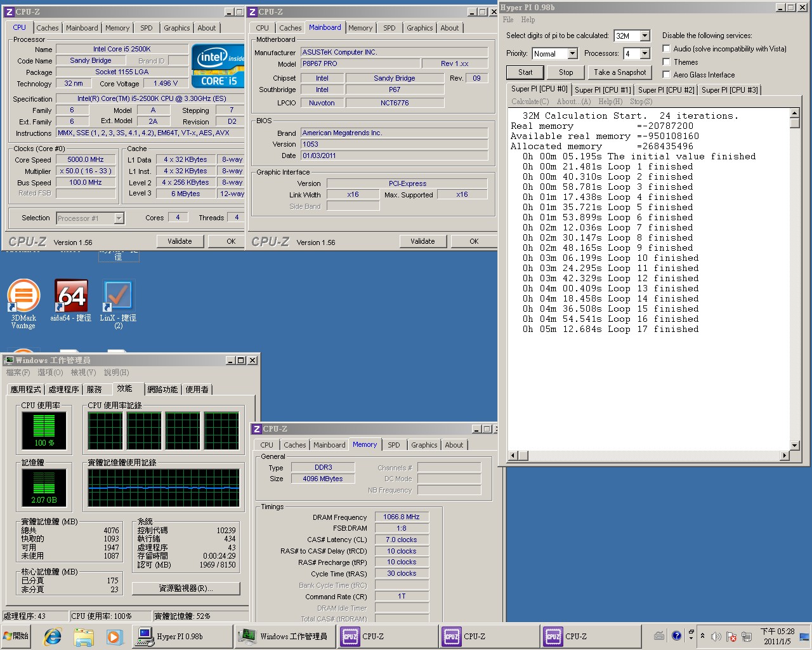The image size is (812, 650).
Task: Click the memory 2.07 GB meter
Action: pyautogui.click(x=44, y=487)
